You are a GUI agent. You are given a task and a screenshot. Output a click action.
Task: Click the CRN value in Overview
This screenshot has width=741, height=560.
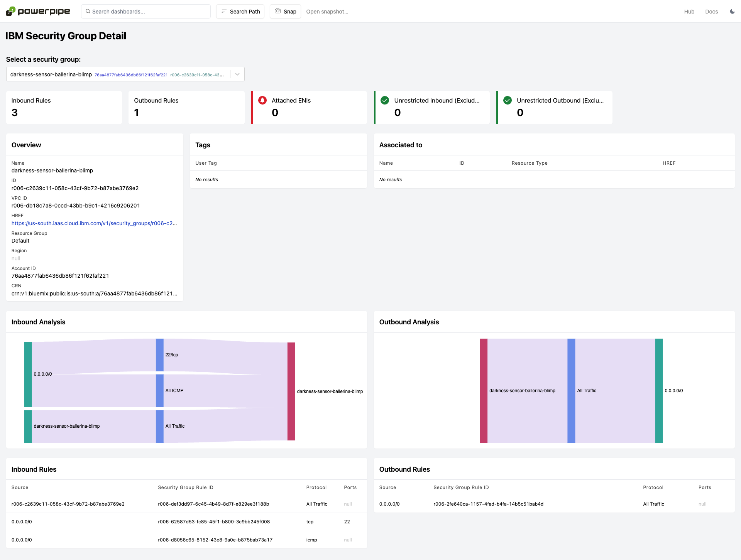pyautogui.click(x=95, y=293)
